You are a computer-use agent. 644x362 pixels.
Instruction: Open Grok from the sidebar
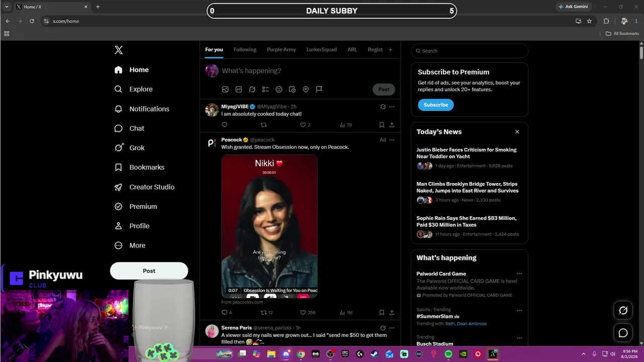[129, 148]
